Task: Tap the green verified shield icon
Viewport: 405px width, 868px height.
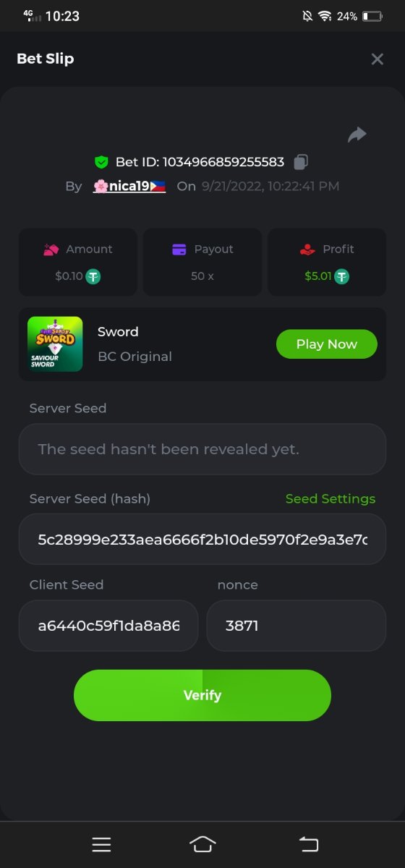Action: (x=101, y=161)
